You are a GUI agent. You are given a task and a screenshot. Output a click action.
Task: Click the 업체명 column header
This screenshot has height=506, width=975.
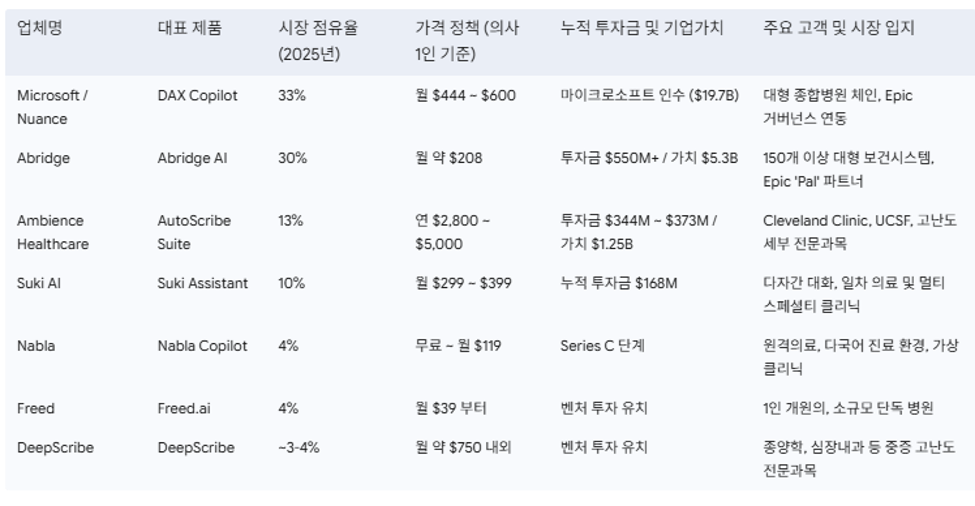click(x=40, y=28)
